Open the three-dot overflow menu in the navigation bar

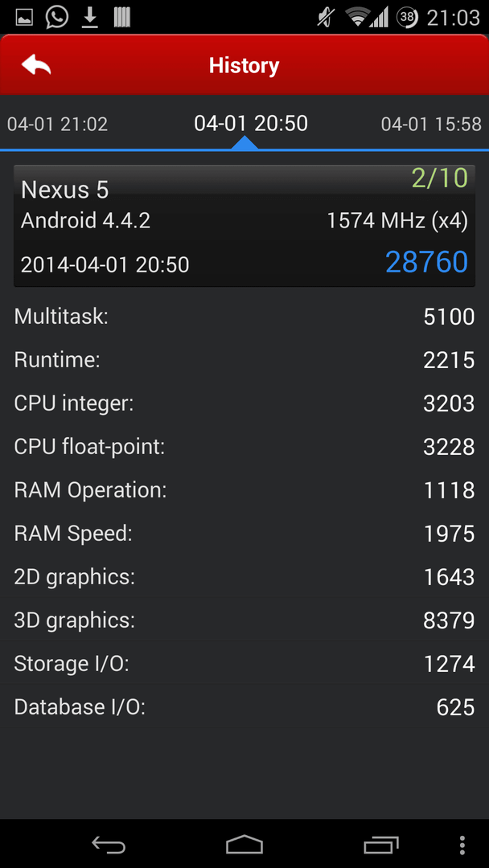click(x=462, y=845)
